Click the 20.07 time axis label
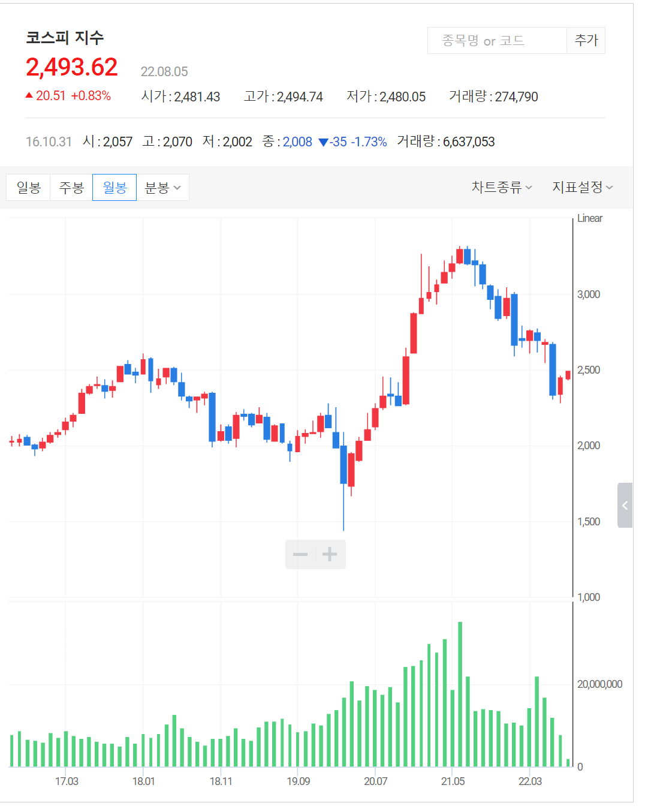Image resolution: width=648 pixels, height=812 pixels. click(x=375, y=781)
